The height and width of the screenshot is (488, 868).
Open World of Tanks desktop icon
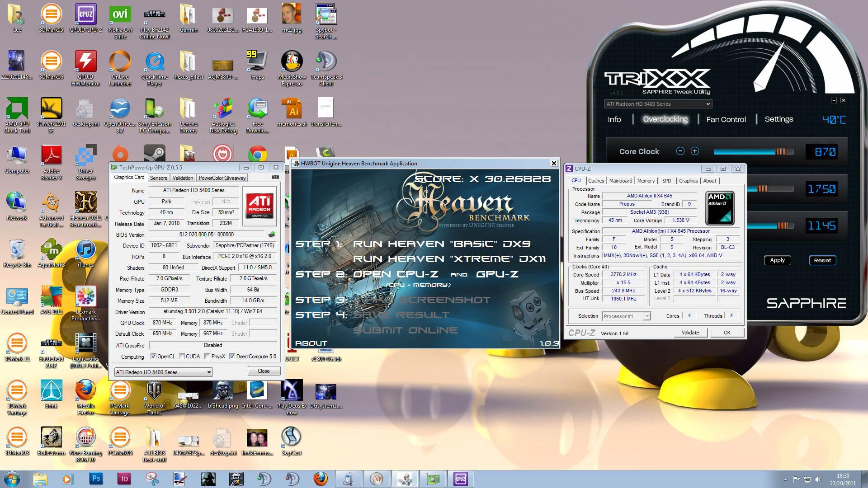point(154,397)
